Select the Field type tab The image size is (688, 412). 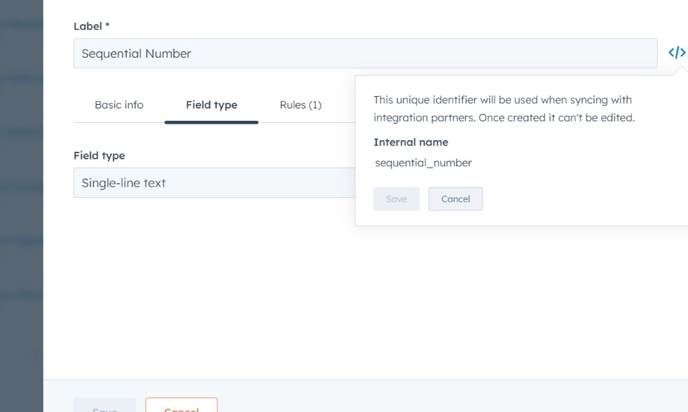211,105
